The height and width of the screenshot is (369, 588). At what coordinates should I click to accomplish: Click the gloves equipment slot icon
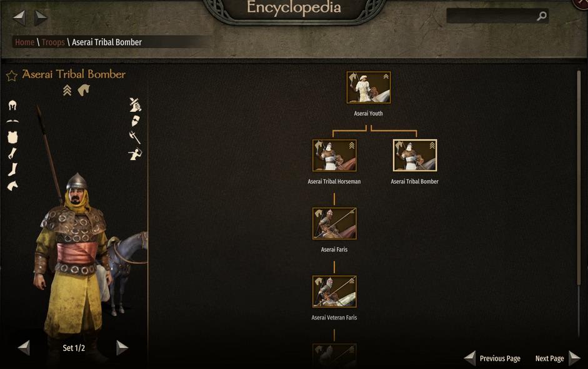click(x=12, y=153)
